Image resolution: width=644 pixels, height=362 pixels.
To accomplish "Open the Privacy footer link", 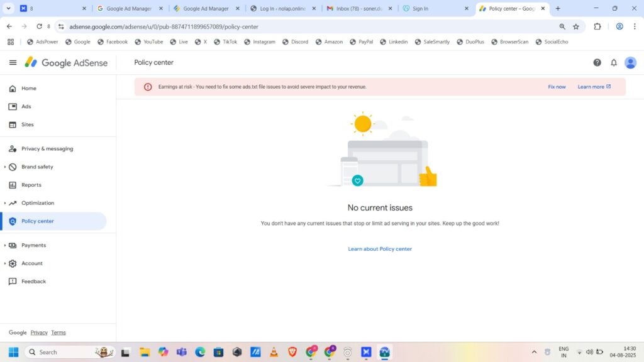I will click(39, 332).
